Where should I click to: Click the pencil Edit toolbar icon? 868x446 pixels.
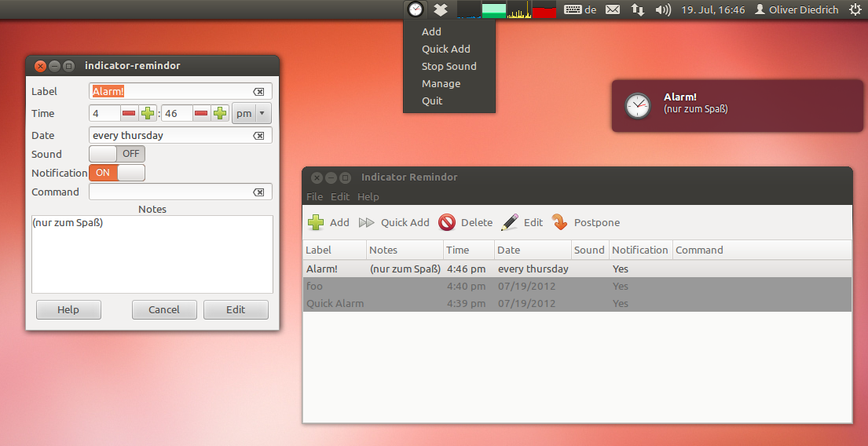pos(510,222)
